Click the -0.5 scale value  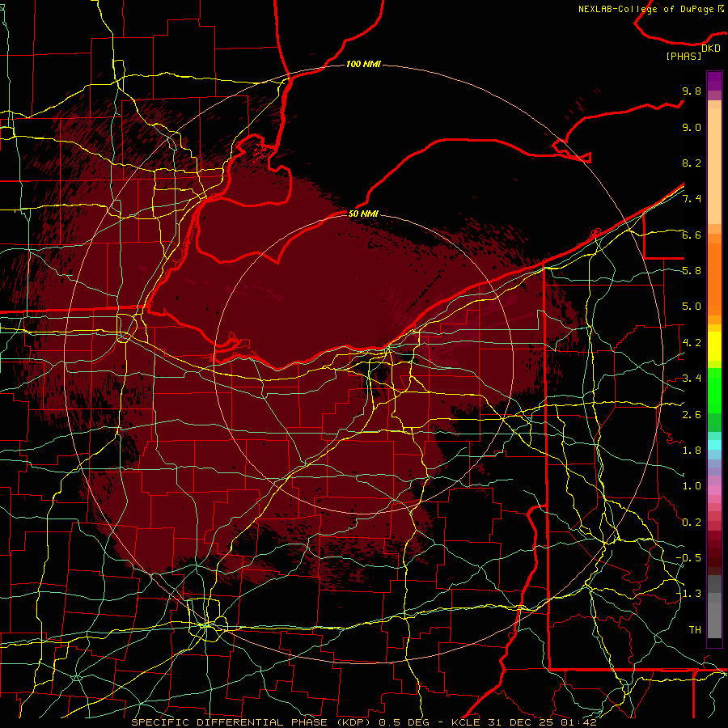coord(688,558)
